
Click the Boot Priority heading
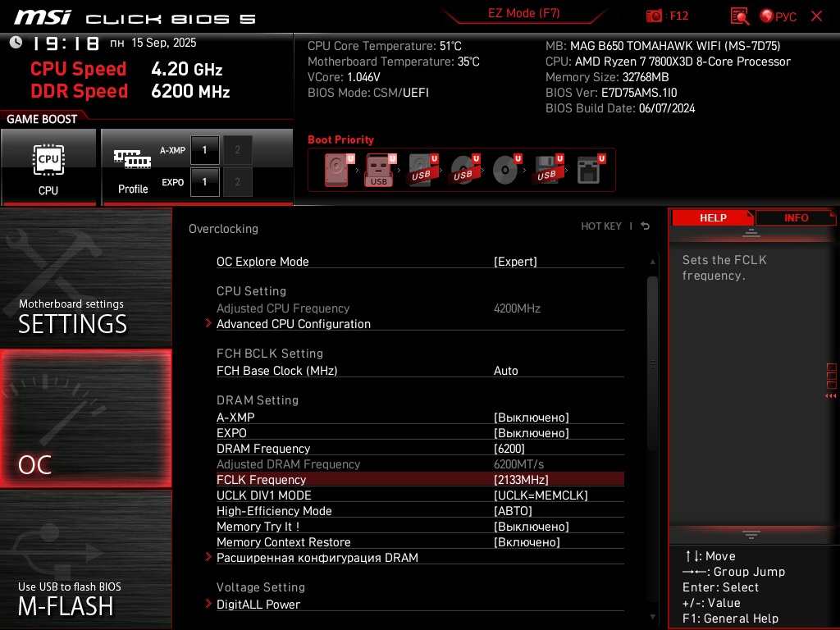[x=340, y=139]
